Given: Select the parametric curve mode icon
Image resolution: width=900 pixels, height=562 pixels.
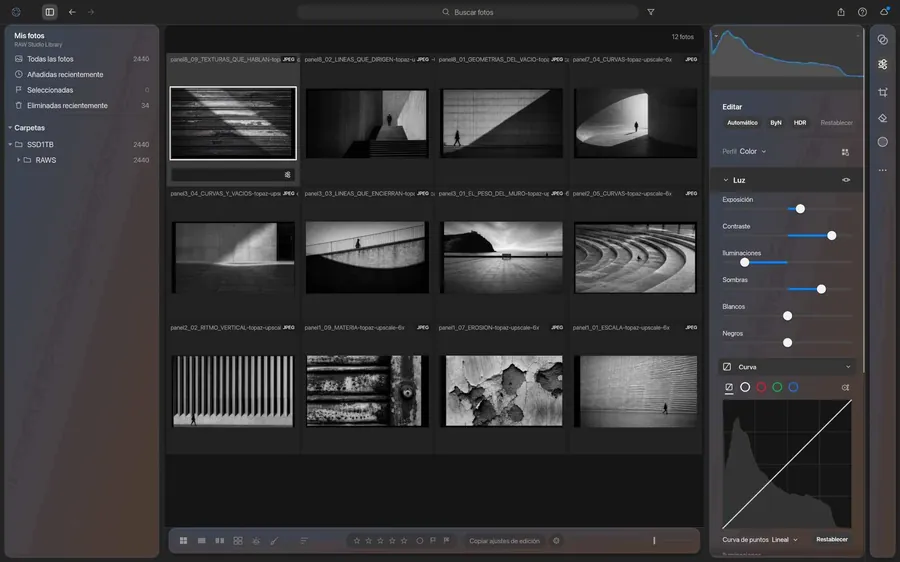Looking at the screenshot, I should coord(729,387).
